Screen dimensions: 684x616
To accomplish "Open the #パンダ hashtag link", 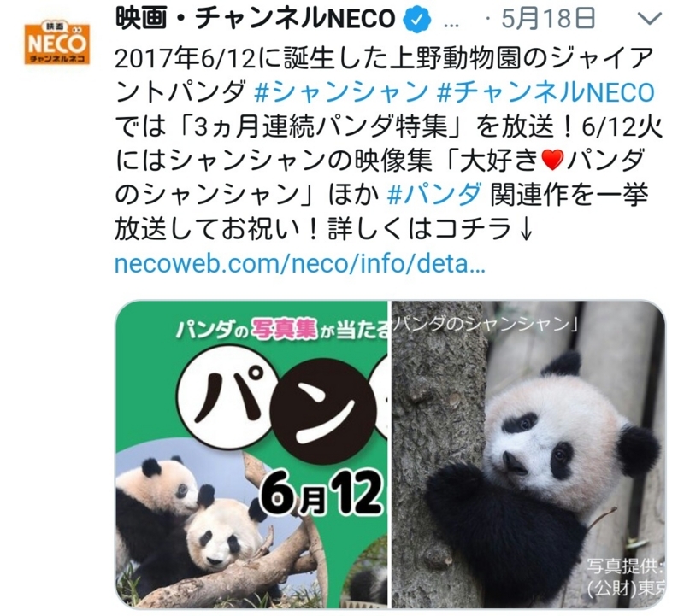I will 434,194.
